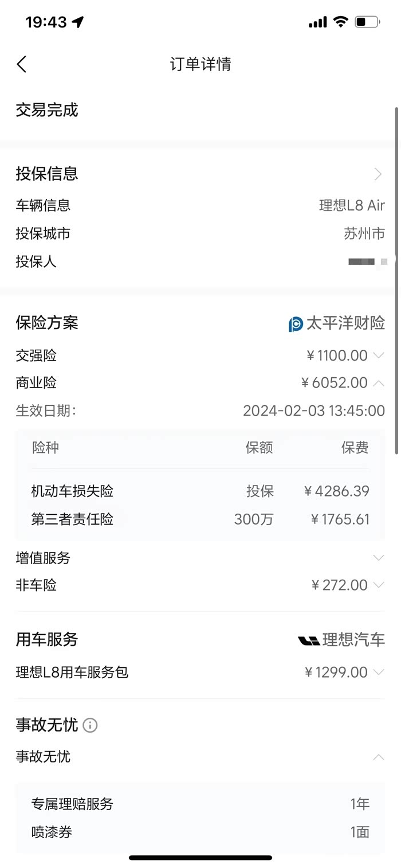Screen dimensions: 401x868
Task: Expand the 非车险 price row
Action: (378, 585)
